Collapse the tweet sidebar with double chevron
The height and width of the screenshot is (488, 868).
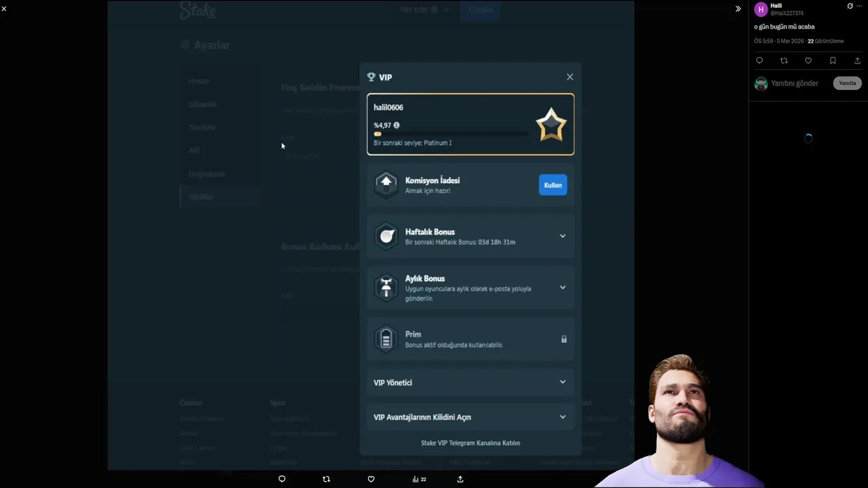point(738,9)
